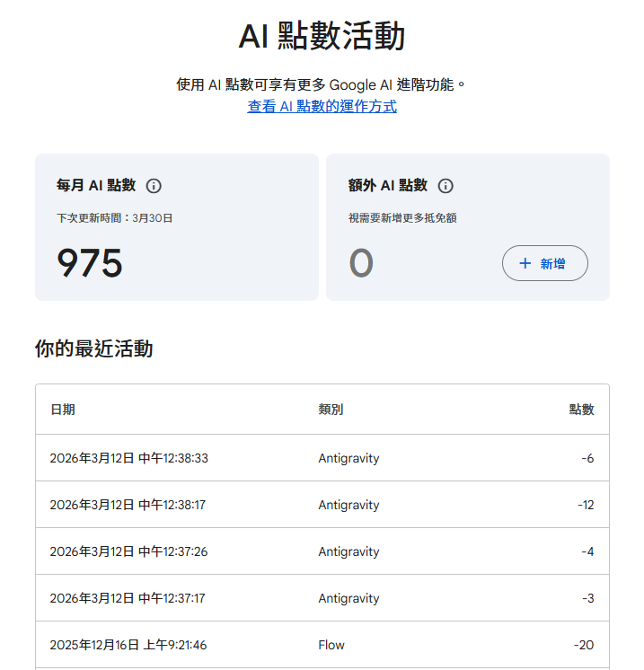Click the 視需要新增更多抵免額 text
The image size is (644, 670).
coord(402,218)
